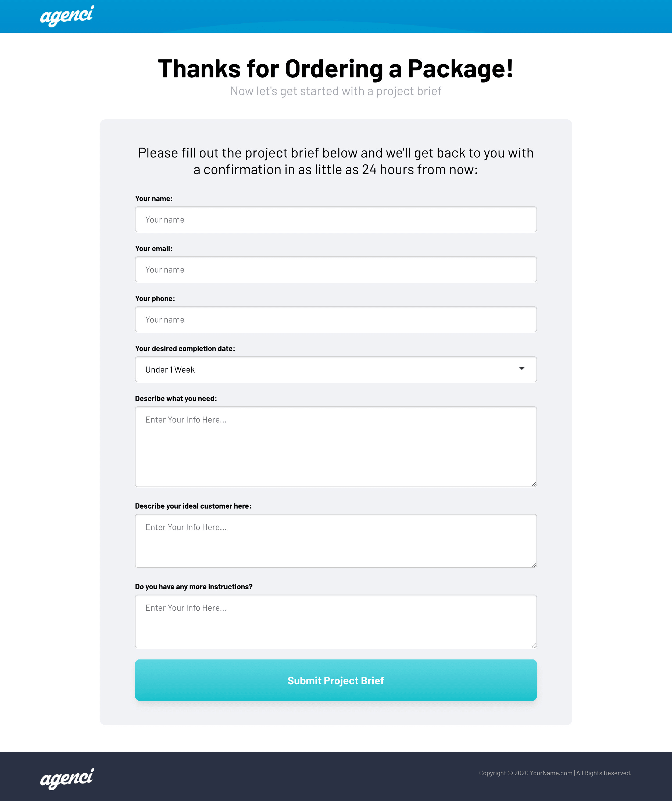The height and width of the screenshot is (801, 672).
Task: Click the "Describe what you need" text area
Action: [336, 447]
